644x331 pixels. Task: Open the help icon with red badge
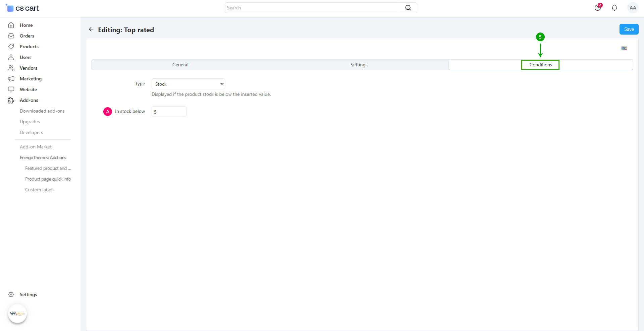point(598,7)
